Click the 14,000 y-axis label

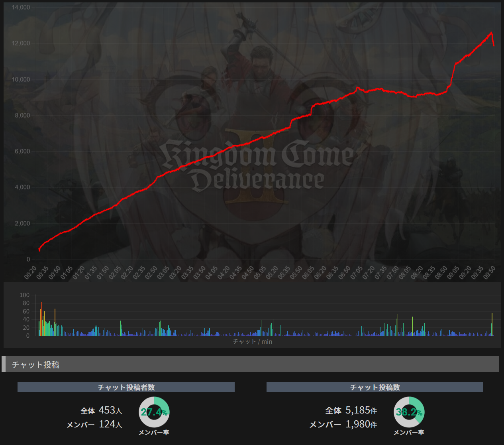coord(21,7)
